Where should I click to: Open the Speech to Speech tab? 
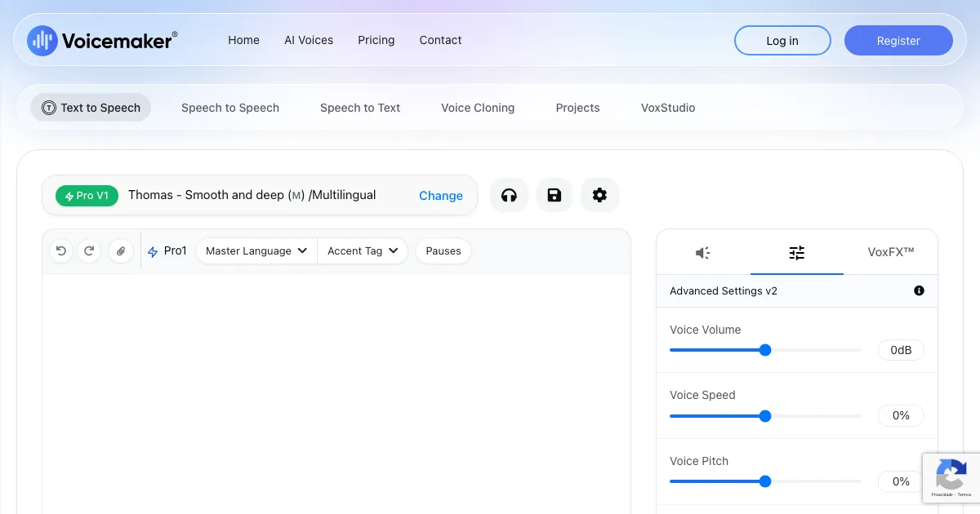click(230, 108)
